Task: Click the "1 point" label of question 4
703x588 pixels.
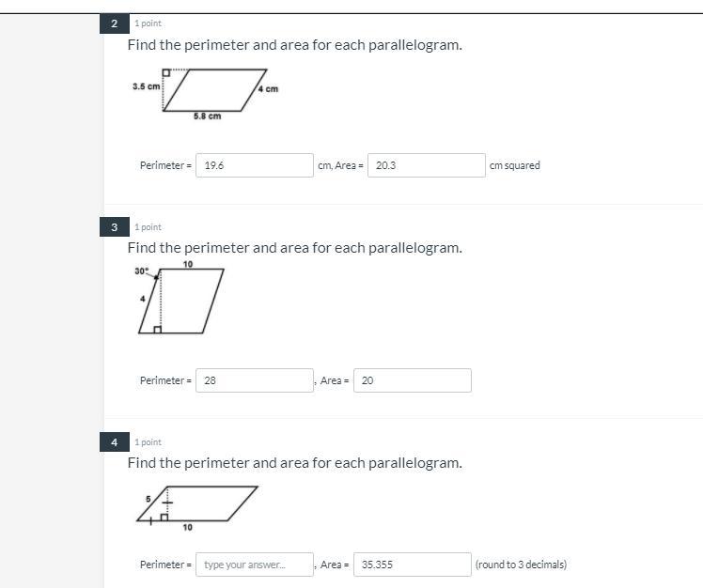Action: (148, 442)
